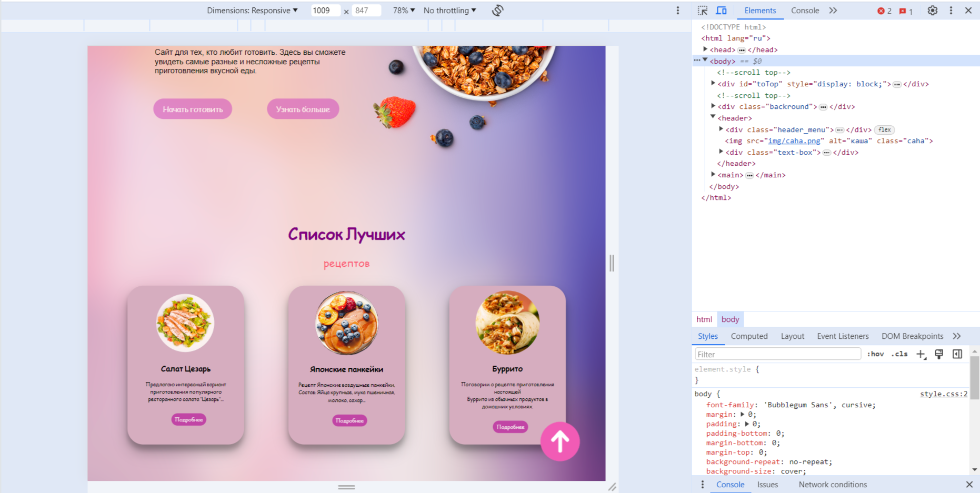Open the Dimensions Responsive dropdown
Screen dimensions: 980x493
tap(252, 11)
